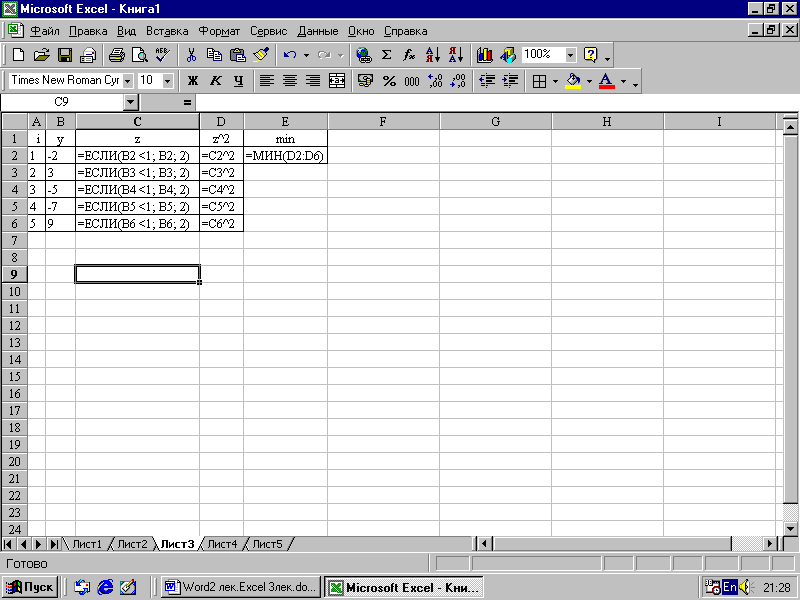Create a new workbook with New icon
This screenshot has height=600, width=800.
coord(18,55)
